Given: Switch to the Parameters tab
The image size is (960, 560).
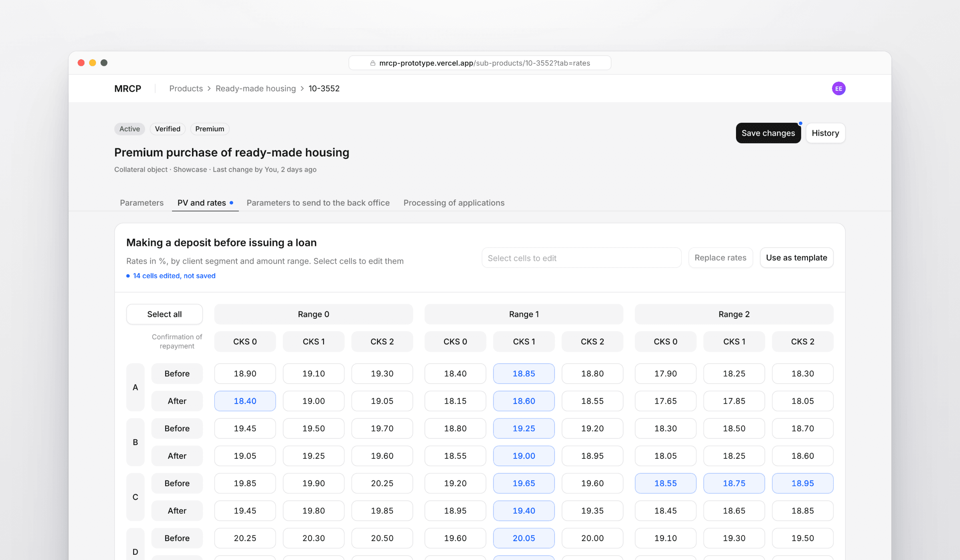Looking at the screenshot, I should click(142, 203).
